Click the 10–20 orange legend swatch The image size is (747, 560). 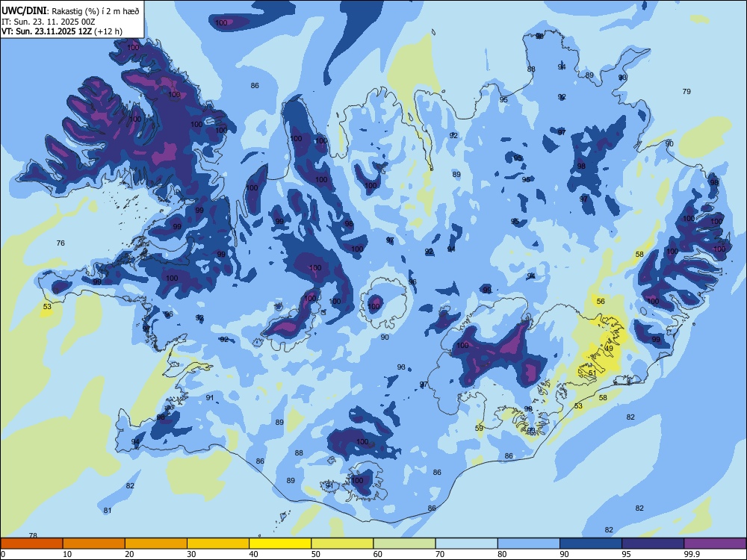pos(94,544)
